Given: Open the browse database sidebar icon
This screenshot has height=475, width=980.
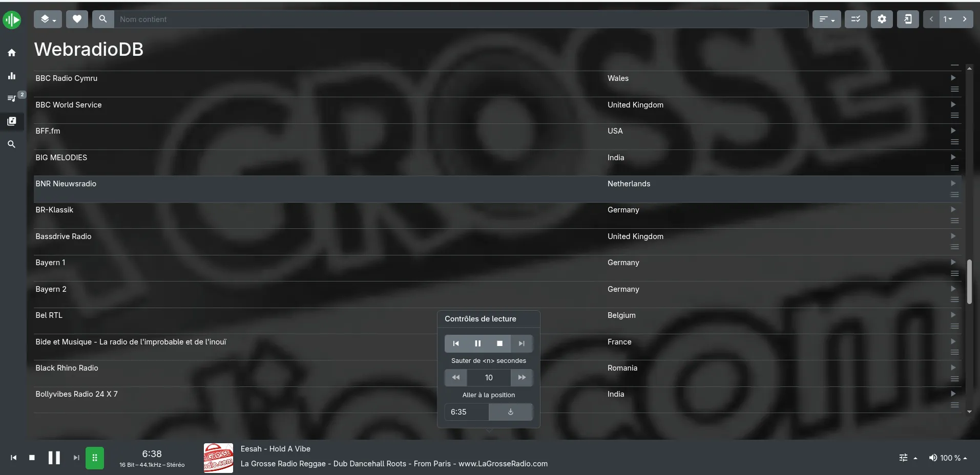Looking at the screenshot, I should tap(11, 122).
